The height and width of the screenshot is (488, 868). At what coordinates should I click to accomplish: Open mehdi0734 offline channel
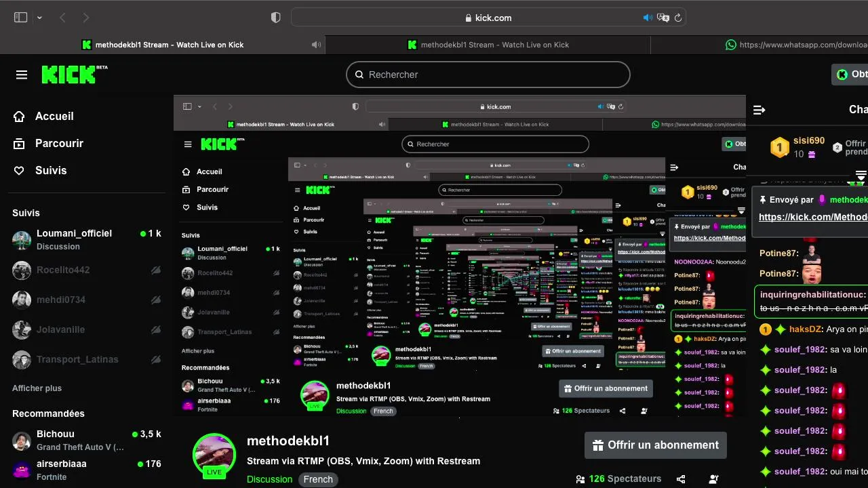point(87,300)
